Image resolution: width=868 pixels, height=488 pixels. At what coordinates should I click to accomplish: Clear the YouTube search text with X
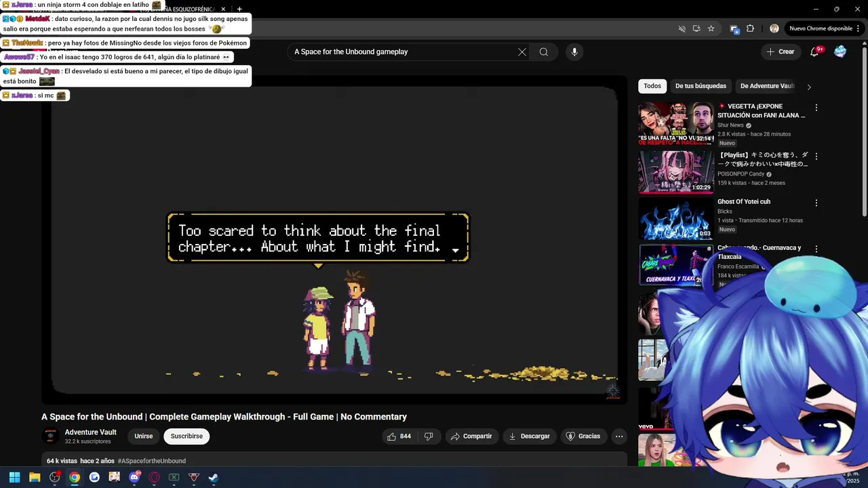[522, 52]
